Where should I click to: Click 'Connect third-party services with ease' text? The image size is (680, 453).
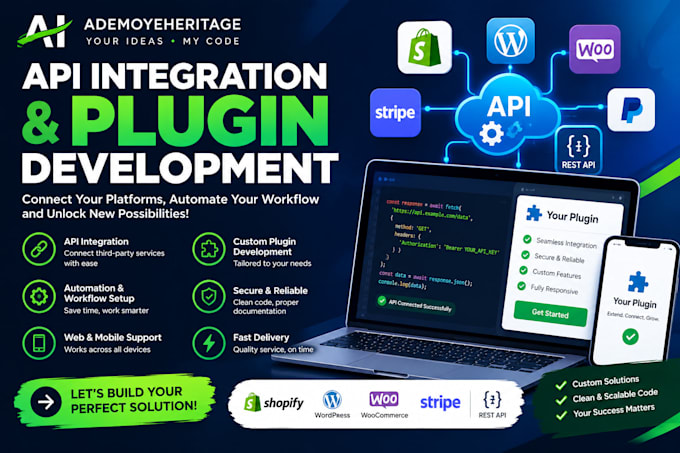pyautogui.click(x=114, y=258)
